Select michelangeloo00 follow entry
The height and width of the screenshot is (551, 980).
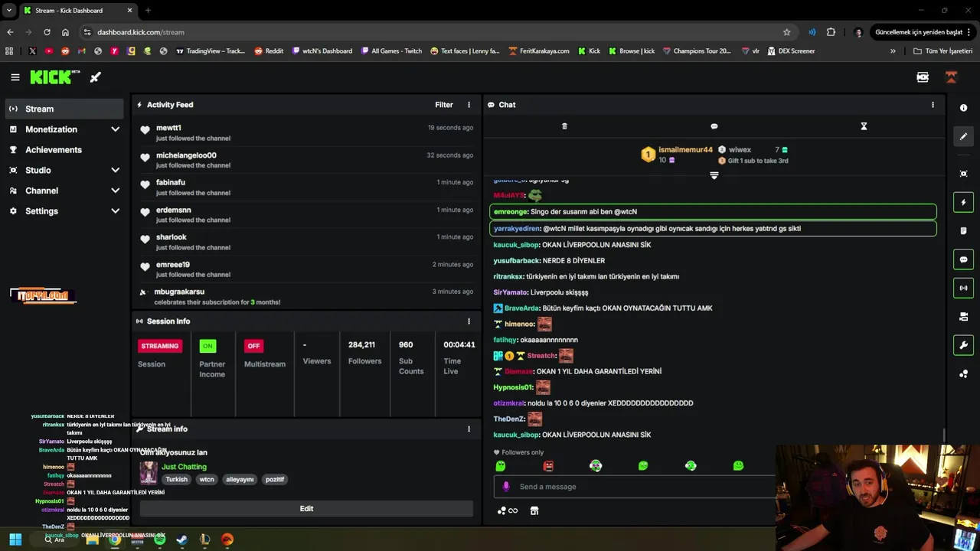(x=306, y=160)
